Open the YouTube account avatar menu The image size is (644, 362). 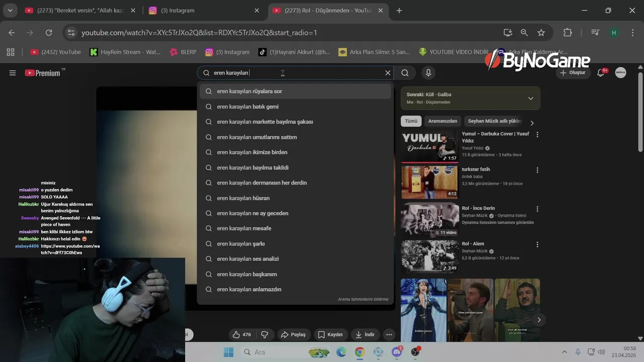point(620,73)
